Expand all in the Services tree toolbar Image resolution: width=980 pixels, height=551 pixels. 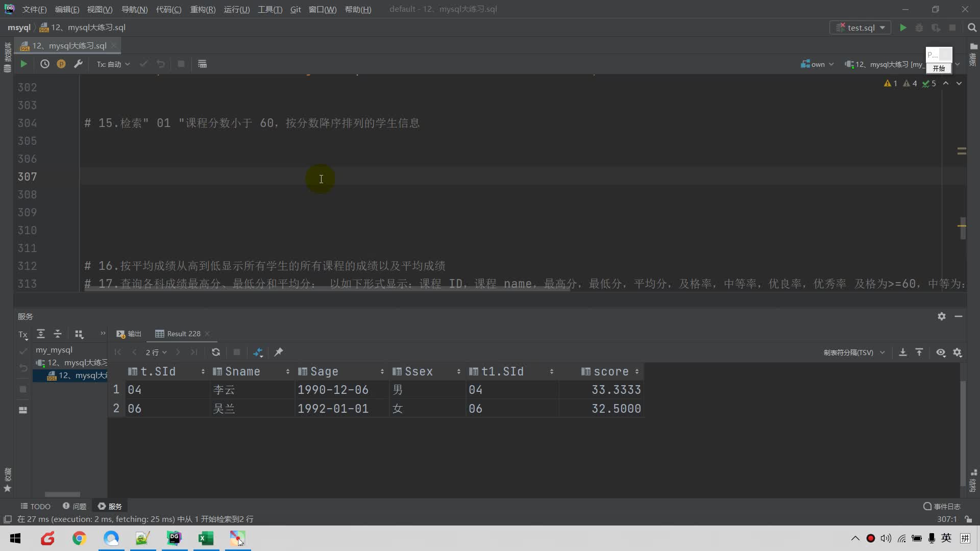pos(41,334)
